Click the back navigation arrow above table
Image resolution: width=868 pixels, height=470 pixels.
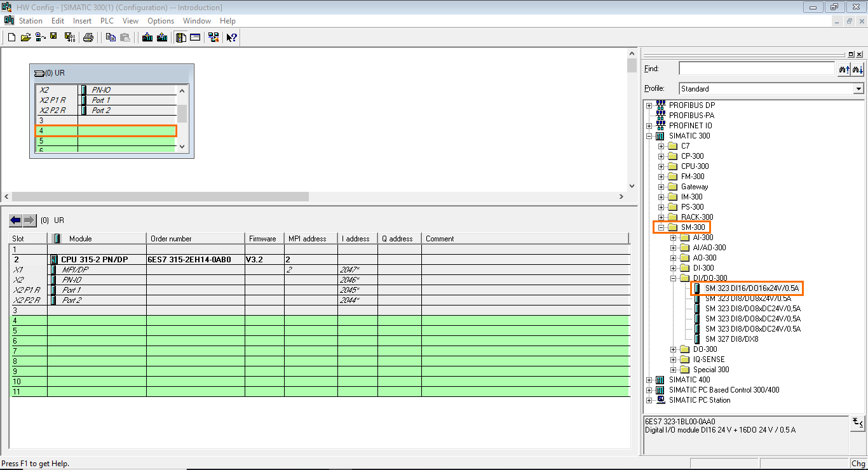click(16, 220)
